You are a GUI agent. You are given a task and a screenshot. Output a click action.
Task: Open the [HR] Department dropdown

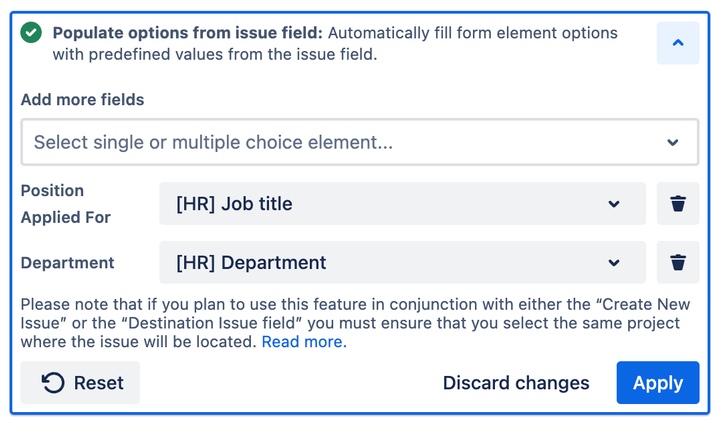pyautogui.click(x=402, y=263)
